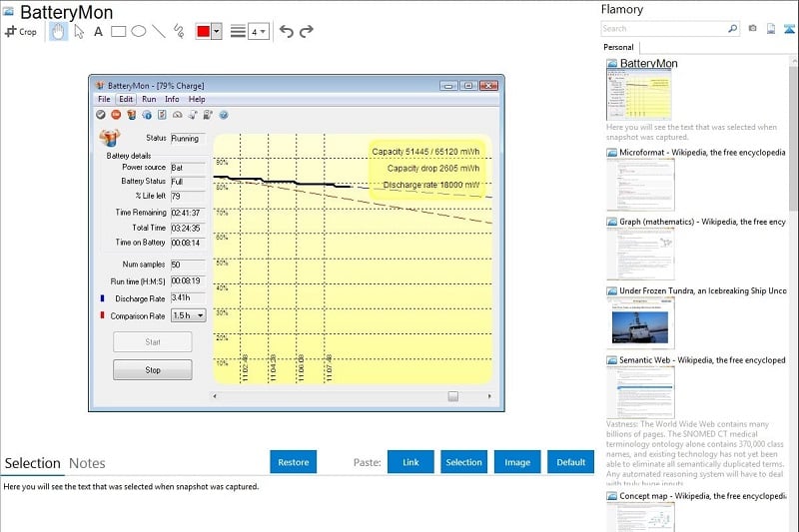This screenshot has width=799, height=532.
Task: Click the Paste Link button
Action: [410, 462]
